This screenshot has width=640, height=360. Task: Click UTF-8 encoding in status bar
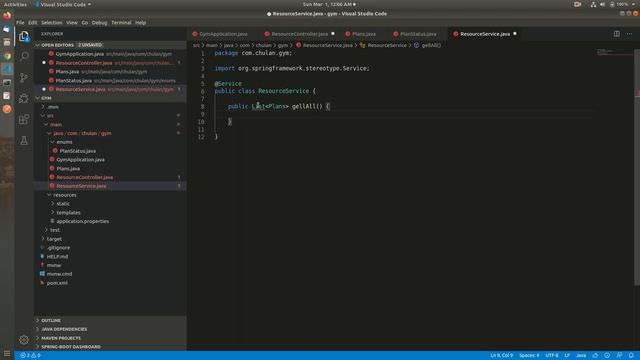(552, 356)
